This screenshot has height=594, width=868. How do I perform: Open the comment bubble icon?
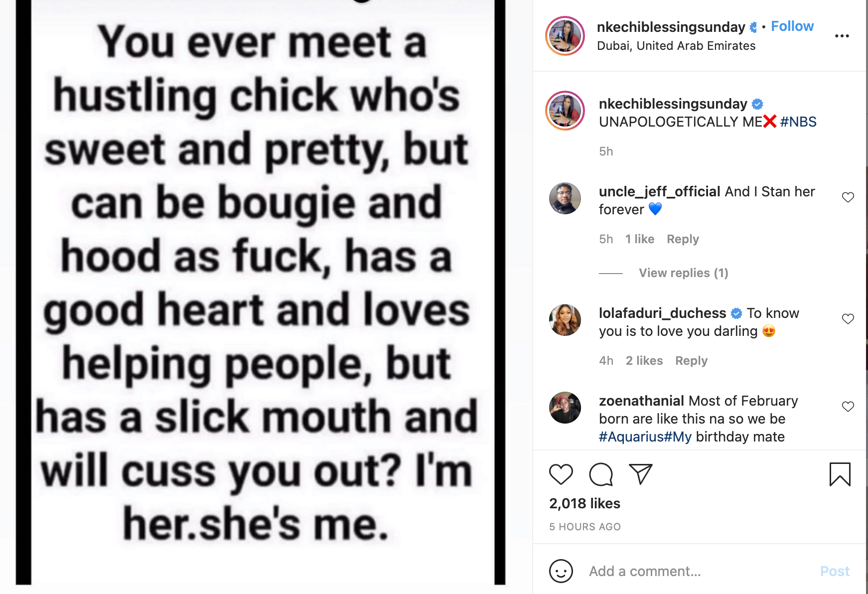pyautogui.click(x=601, y=474)
